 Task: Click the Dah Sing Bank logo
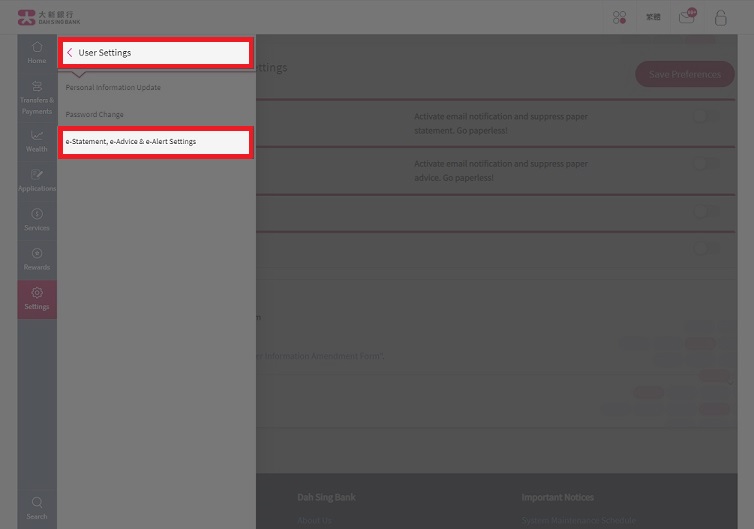[x=49, y=17]
